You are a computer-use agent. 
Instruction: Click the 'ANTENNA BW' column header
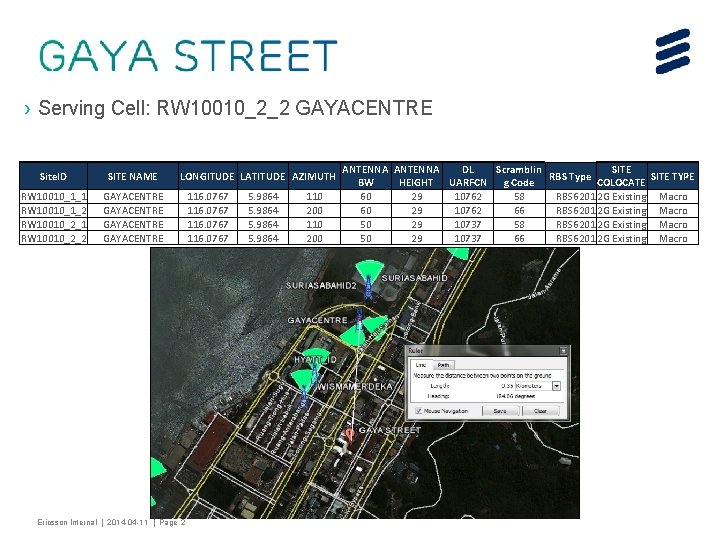pyautogui.click(x=366, y=176)
